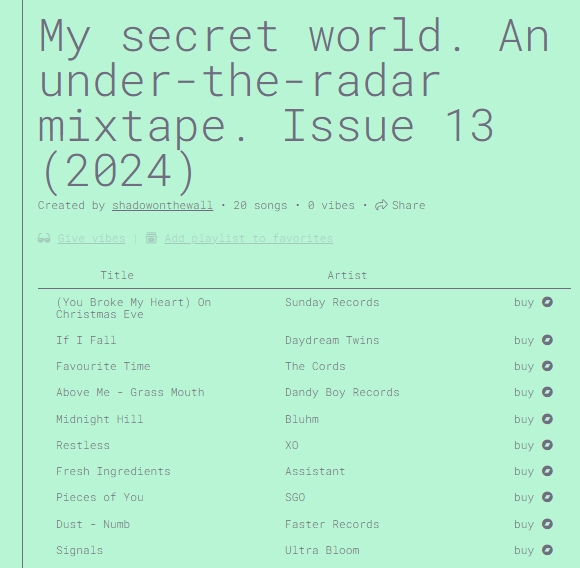Select song title Restless

point(83,445)
